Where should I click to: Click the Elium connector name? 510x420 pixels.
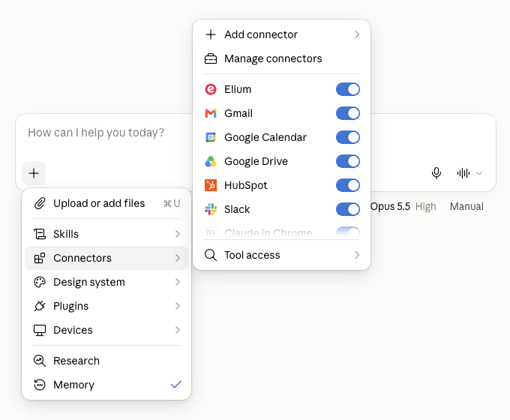pyautogui.click(x=238, y=89)
